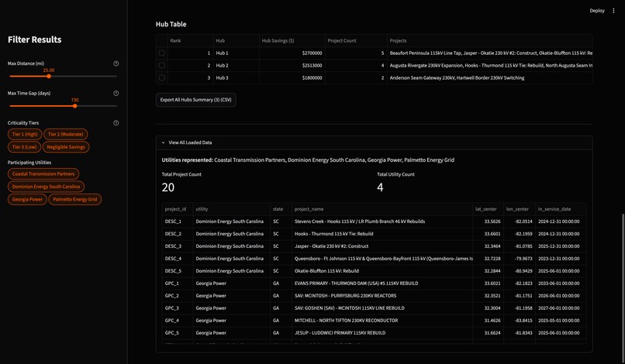Toggle Coastal Transmission Partners utility pill
The image size is (625, 364).
[x=43, y=173]
